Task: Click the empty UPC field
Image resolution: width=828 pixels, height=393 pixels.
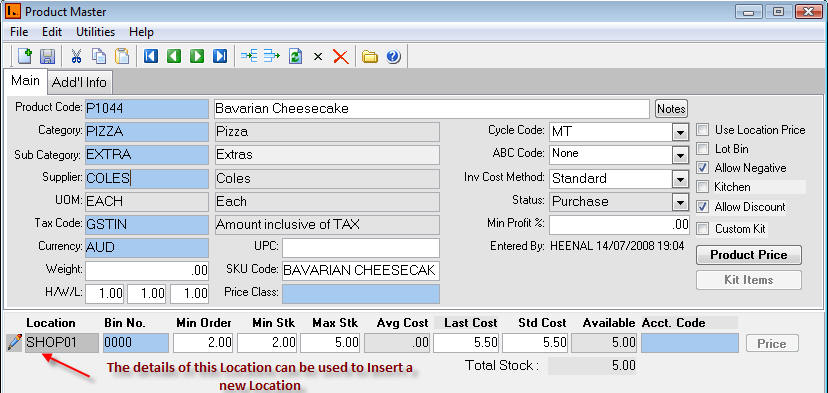Action: pyautogui.click(x=361, y=248)
